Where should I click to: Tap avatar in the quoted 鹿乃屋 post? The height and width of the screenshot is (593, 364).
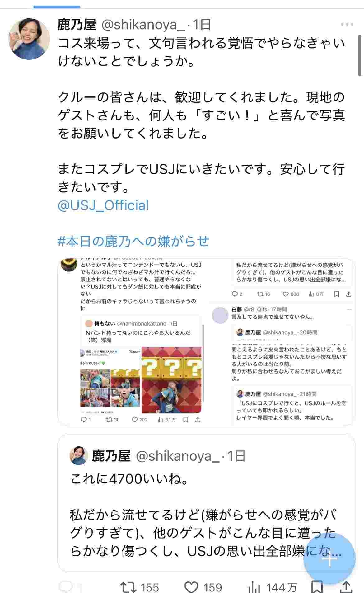point(78,456)
